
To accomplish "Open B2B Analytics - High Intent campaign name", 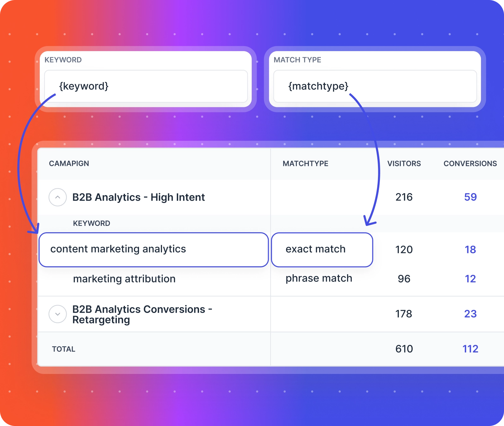I will pyautogui.click(x=138, y=197).
